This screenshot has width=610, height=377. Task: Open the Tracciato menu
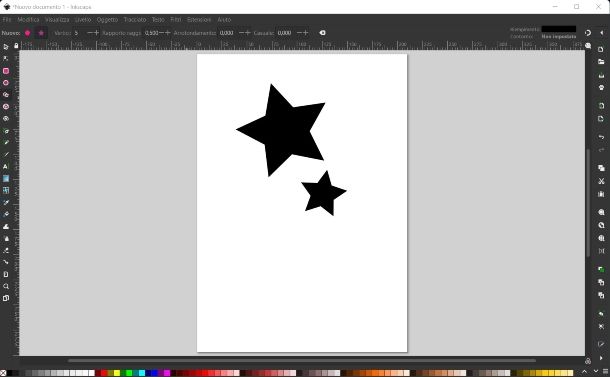(135, 19)
